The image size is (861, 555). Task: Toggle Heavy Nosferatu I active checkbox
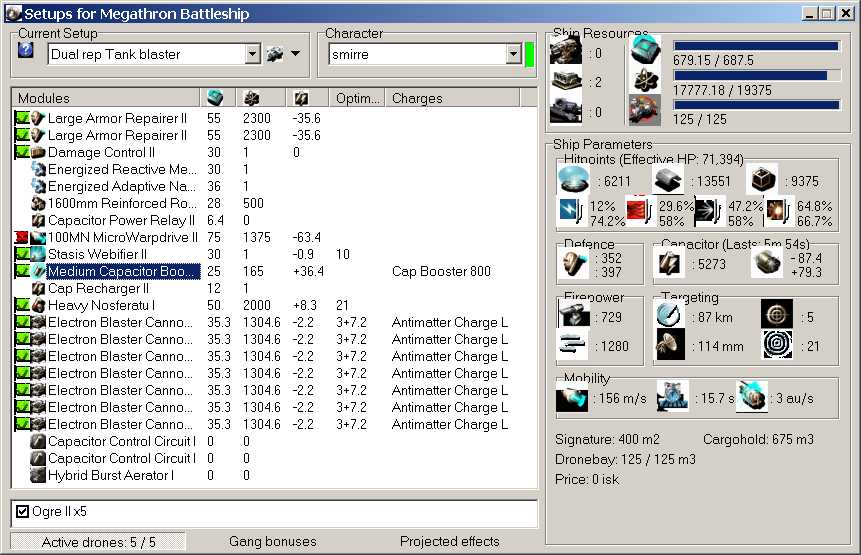tap(23, 305)
